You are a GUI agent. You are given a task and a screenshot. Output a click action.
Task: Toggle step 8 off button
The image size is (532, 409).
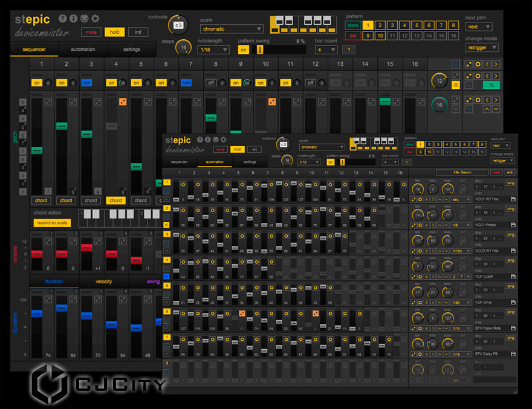[x=211, y=83]
